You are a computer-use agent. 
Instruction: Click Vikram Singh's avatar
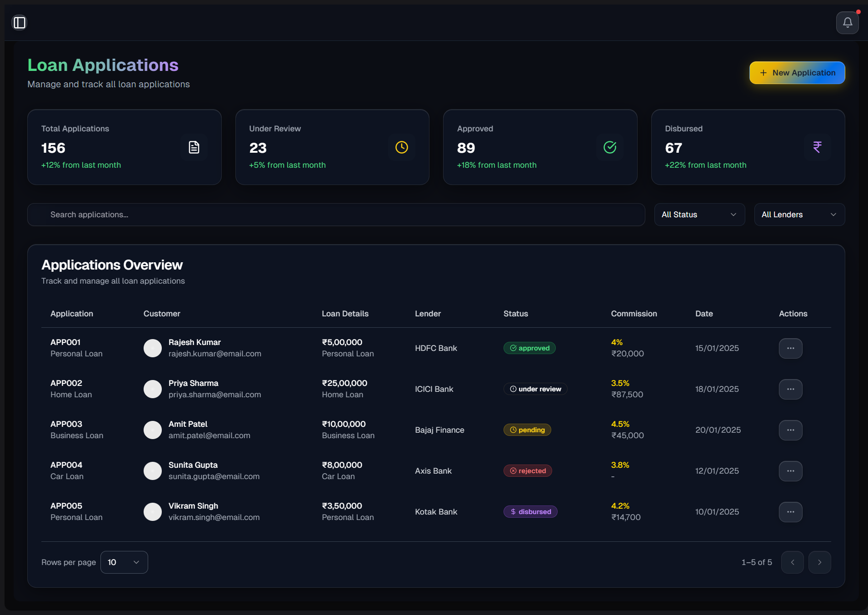153,512
